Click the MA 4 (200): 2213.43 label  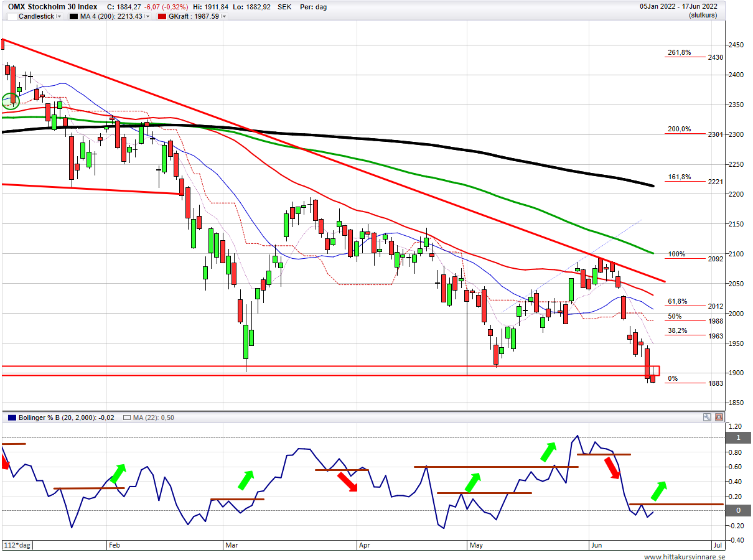111,16
